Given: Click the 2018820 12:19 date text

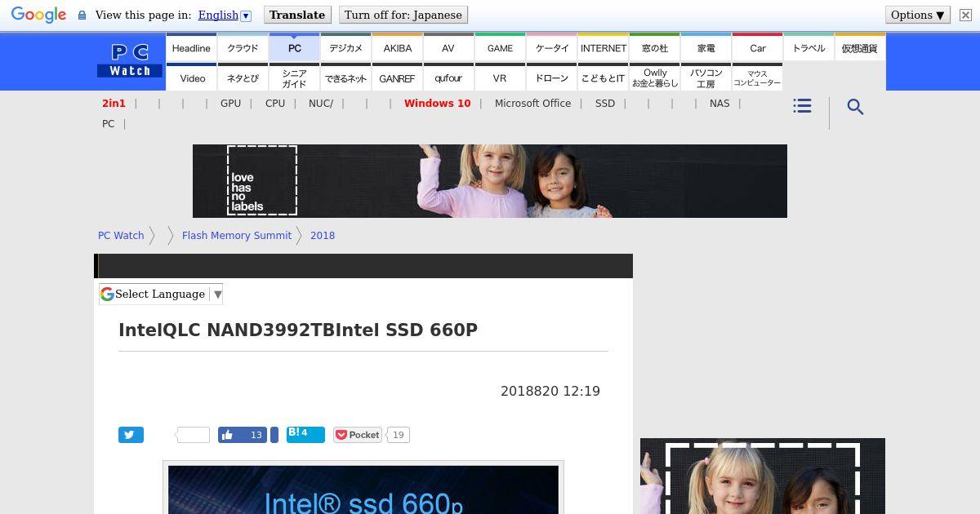Looking at the screenshot, I should (x=550, y=392).
